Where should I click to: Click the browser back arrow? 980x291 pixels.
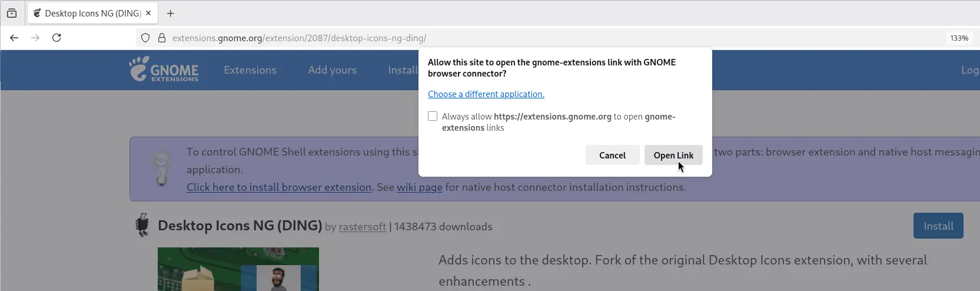[14, 38]
